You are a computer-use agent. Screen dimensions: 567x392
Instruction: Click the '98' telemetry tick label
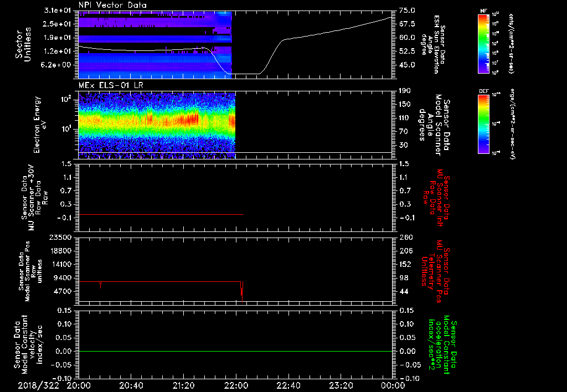click(x=404, y=278)
